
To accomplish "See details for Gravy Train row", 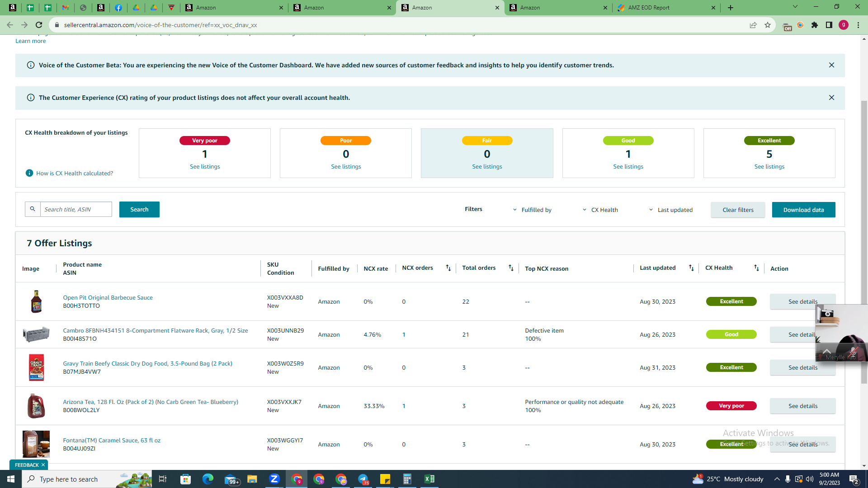I will (x=802, y=367).
